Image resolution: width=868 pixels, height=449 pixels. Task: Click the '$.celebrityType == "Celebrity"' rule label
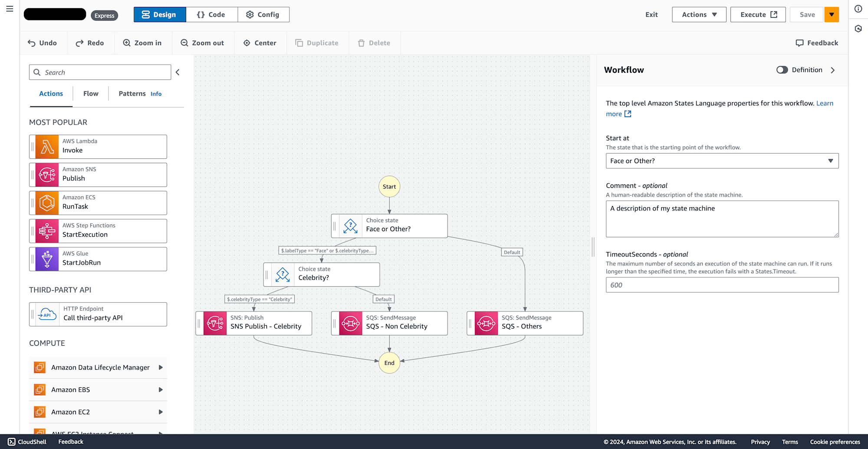tap(260, 299)
